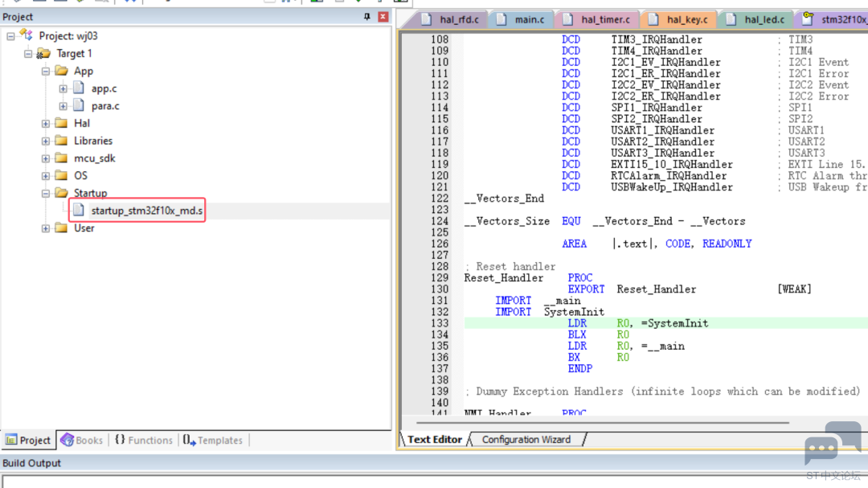The height and width of the screenshot is (488, 868).
Task: Select startup_stm32f10x_md.s in Startup folder
Action: [147, 211]
